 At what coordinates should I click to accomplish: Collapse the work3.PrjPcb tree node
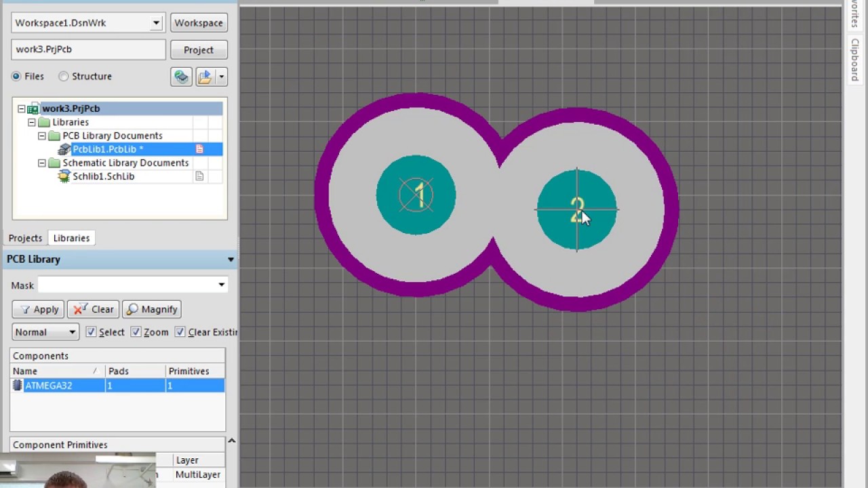pos(21,108)
